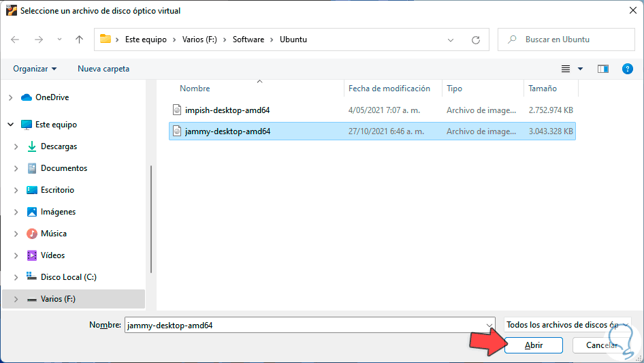
Task: Create a new folder with Nueva carpeta
Action: click(103, 69)
